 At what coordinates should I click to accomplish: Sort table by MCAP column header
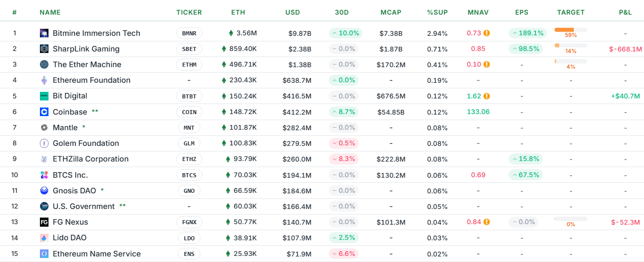(x=390, y=12)
